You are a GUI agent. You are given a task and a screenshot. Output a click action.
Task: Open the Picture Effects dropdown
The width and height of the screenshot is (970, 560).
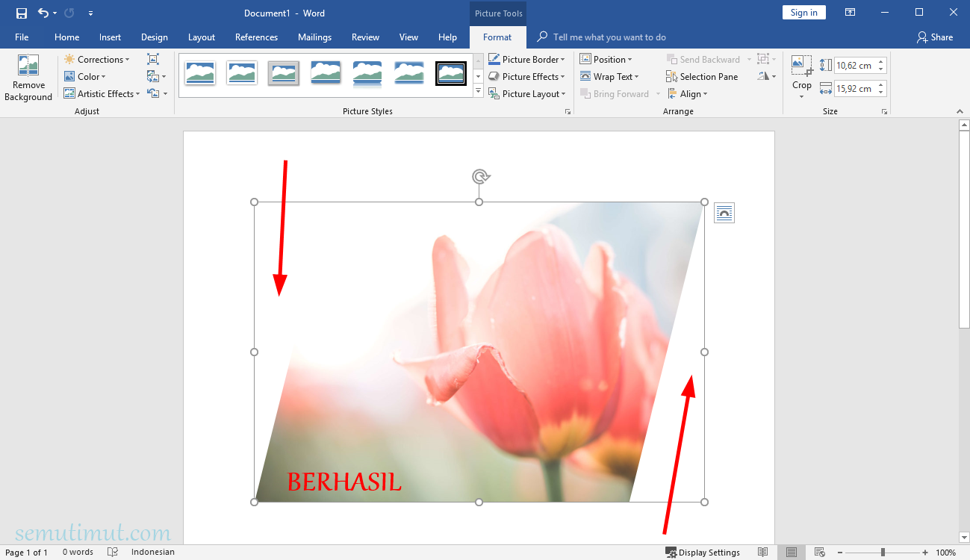527,77
